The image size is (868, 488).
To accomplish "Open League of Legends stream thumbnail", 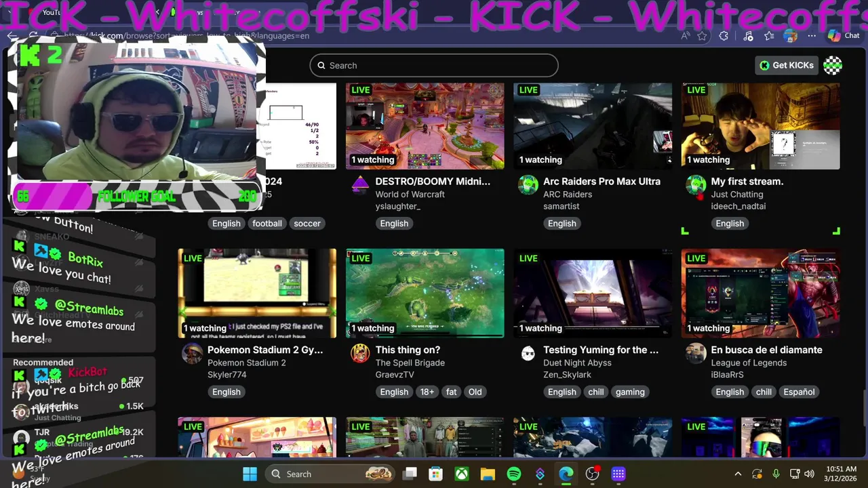I will pyautogui.click(x=760, y=293).
